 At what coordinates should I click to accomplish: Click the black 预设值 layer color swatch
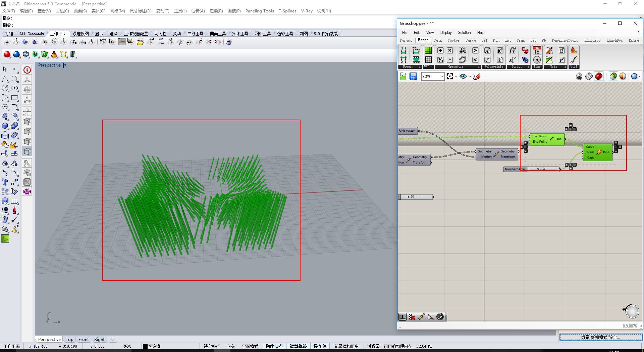click(145, 346)
